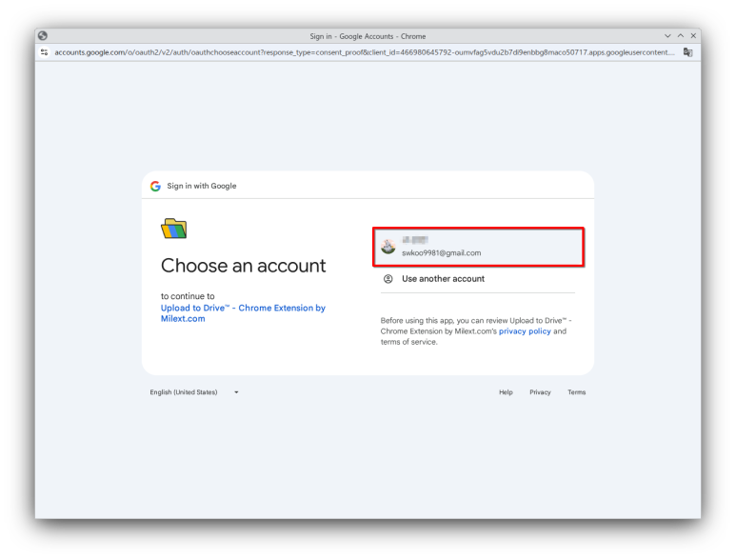
Task: Click the account avatar picture
Action: point(388,247)
